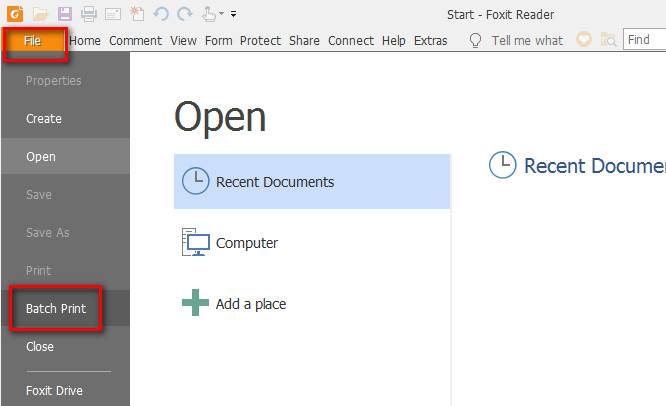Screen dimensions: 666x406
Task: Open the customize quick access toolbar arrow
Action: click(233, 14)
